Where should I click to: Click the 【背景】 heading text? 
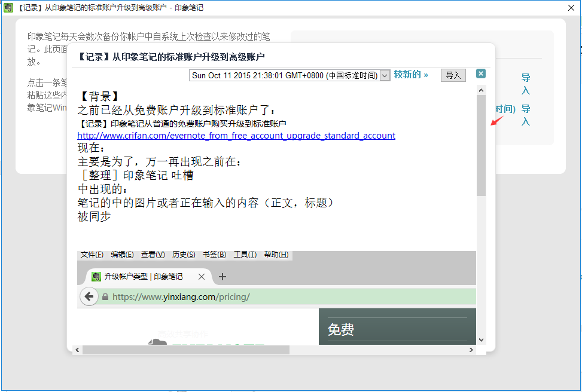99,96
